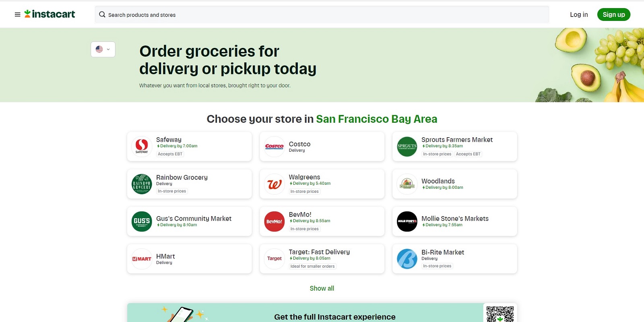Screen dimensions: 644x322
Task: Select the Safeway store logo
Action: pyautogui.click(x=141, y=146)
